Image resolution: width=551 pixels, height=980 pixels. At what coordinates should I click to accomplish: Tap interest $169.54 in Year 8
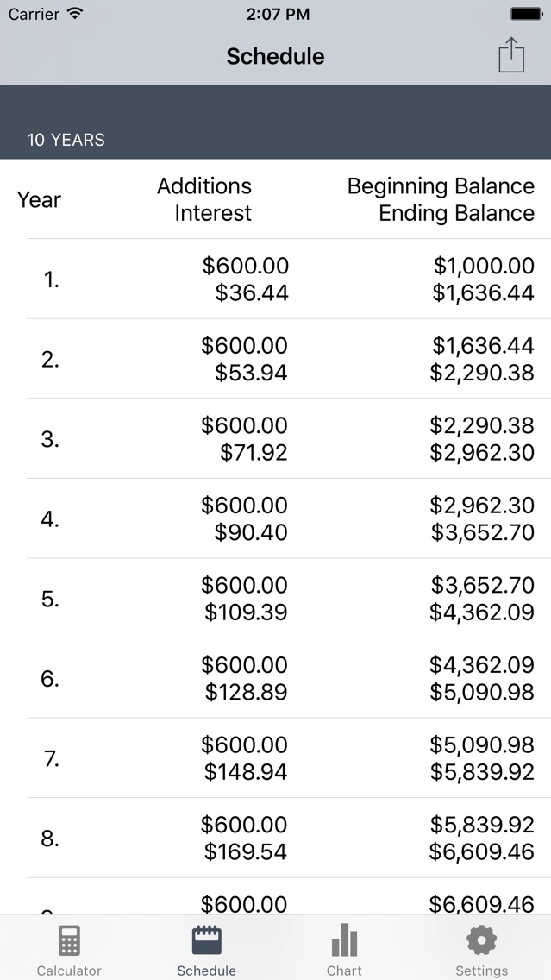tap(246, 852)
